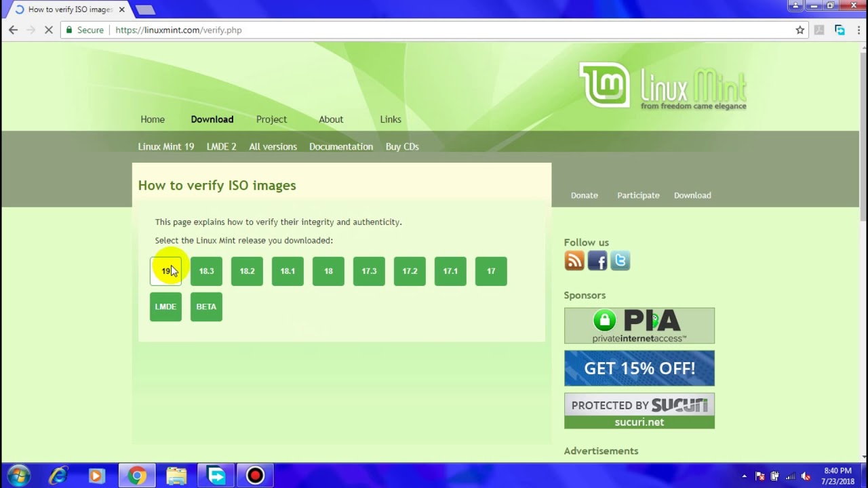The width and height of the screenshot is (868, 488).
Task: Click the flag action center tray icon
Action: click(760, 476)
